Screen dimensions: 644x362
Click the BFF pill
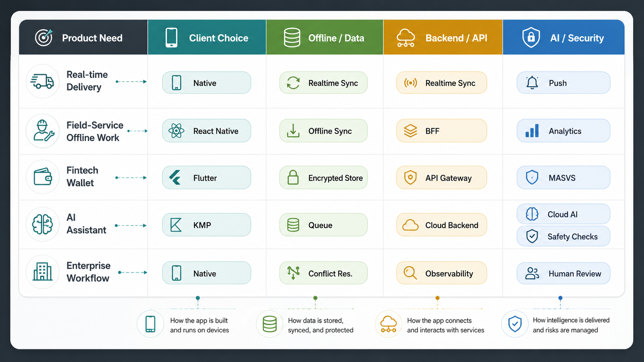441,131
